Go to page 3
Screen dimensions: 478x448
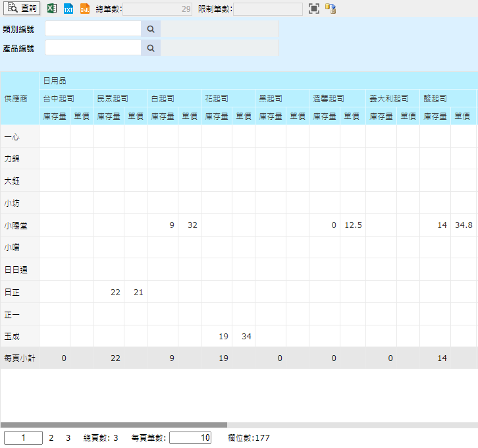tap(68, 438)
